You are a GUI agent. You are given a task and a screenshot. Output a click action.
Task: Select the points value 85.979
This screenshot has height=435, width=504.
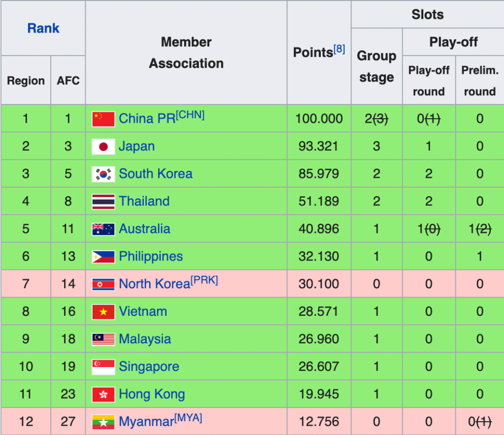[x=318, y=174]
